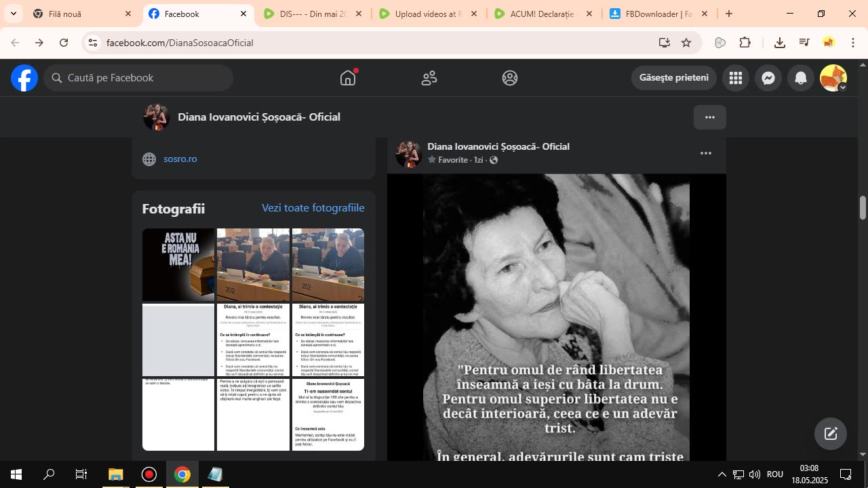Open the volume control in system tray

coord(755,474)
